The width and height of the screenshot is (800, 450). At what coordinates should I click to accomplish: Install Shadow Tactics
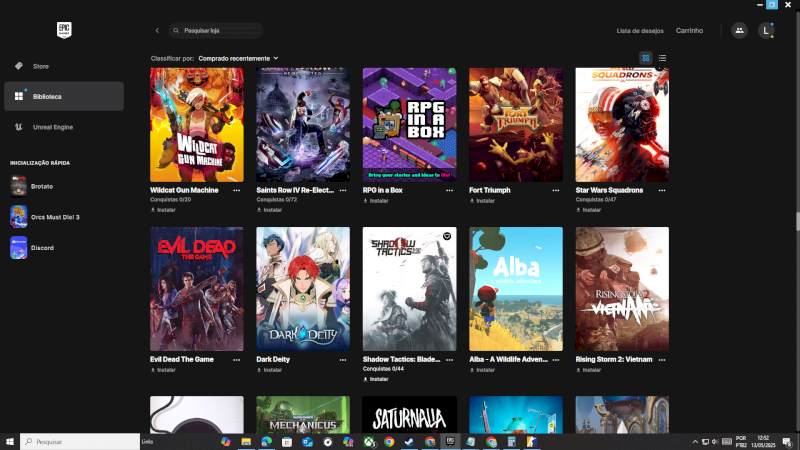[376, 379]
